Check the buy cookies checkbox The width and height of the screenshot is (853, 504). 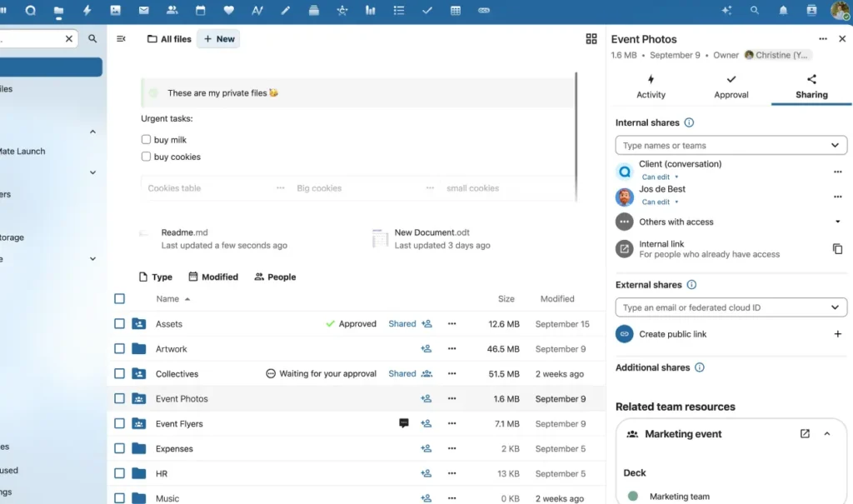[x=146, y=157]
